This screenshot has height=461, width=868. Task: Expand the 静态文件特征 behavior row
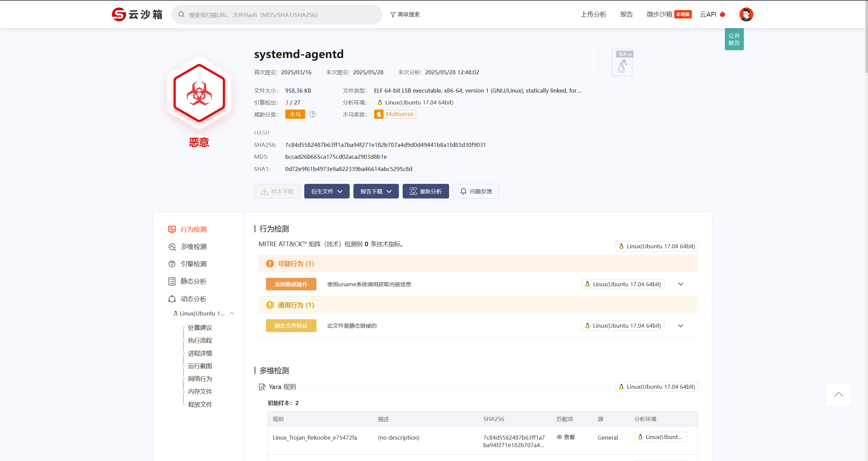coord(680,326)
